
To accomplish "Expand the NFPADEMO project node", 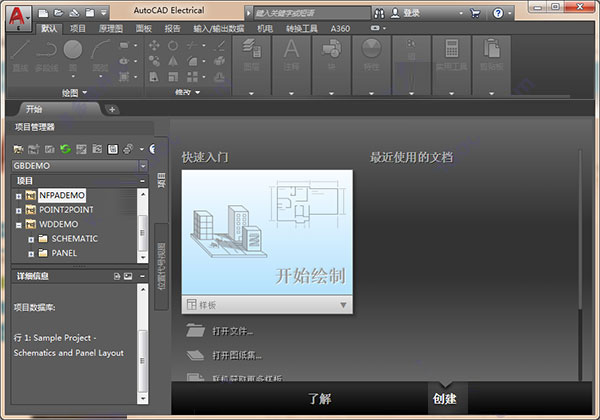I will pos(18,196).
